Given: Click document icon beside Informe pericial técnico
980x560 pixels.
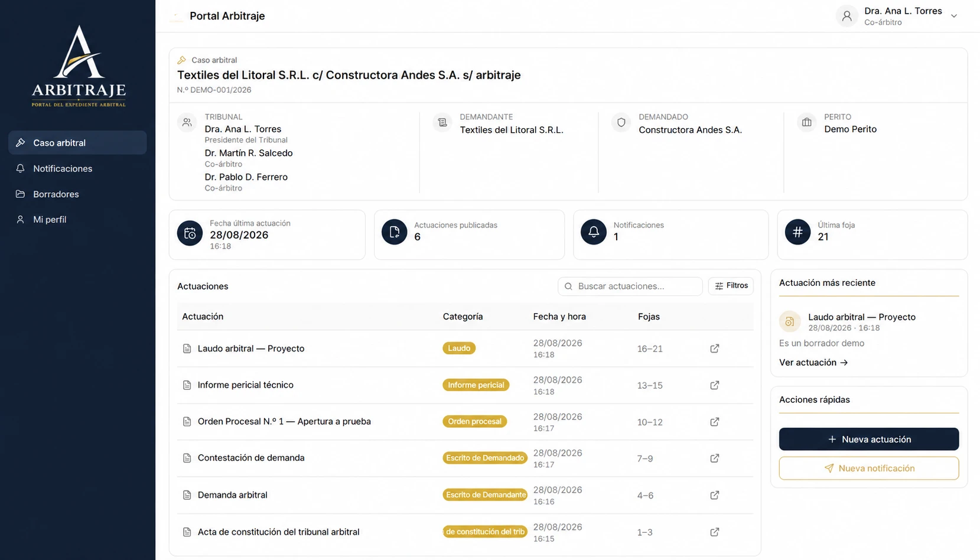Looking at the screenshot, I should pos(187,385).
